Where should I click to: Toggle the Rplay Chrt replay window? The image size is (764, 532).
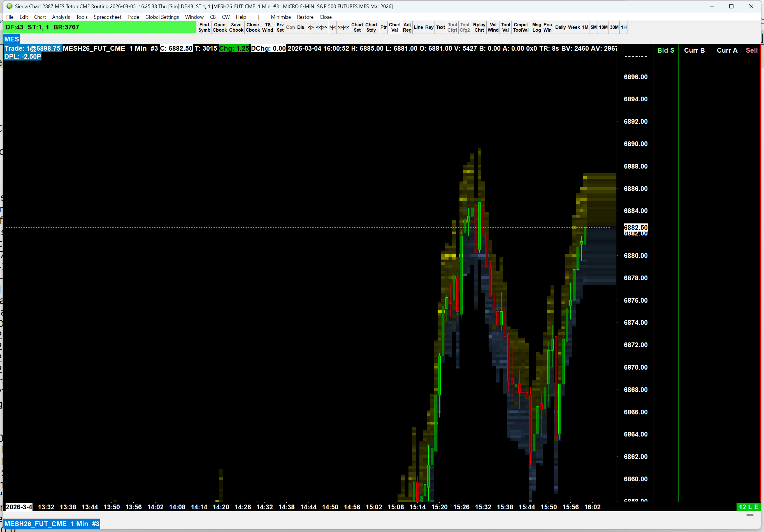pos(479,27)
